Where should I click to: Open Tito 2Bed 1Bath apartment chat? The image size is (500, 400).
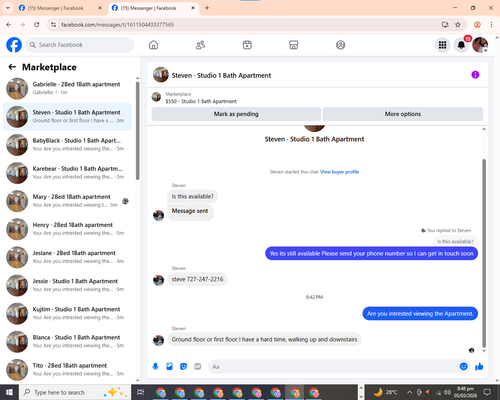(67, 370)
